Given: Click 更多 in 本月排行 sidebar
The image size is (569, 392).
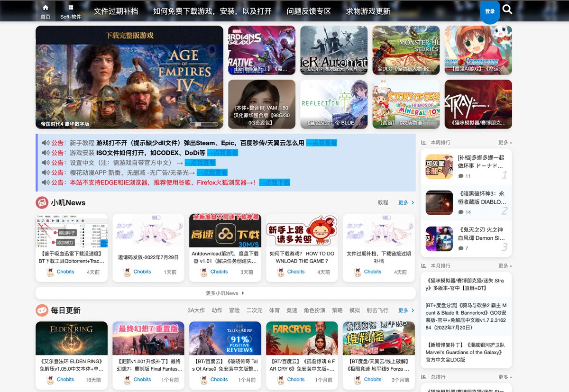Looking at the screenshot, I should click(x=505, y=265).
